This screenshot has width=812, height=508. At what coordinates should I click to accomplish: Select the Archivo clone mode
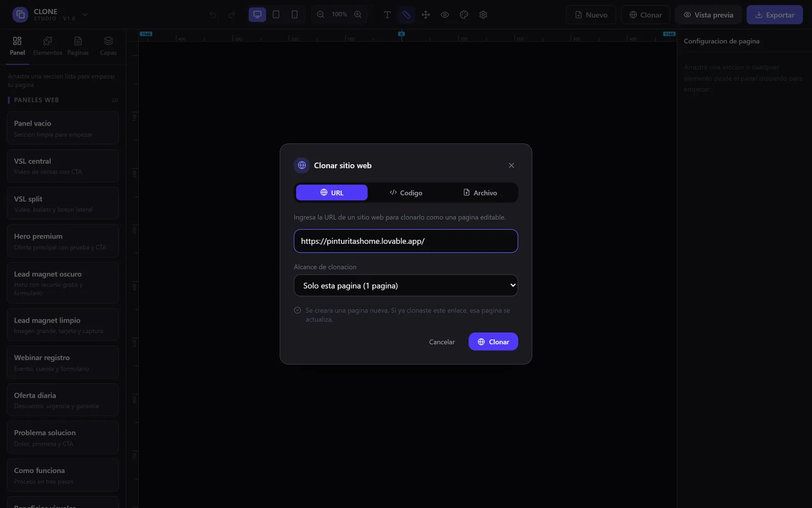click(x=480, y=193)
